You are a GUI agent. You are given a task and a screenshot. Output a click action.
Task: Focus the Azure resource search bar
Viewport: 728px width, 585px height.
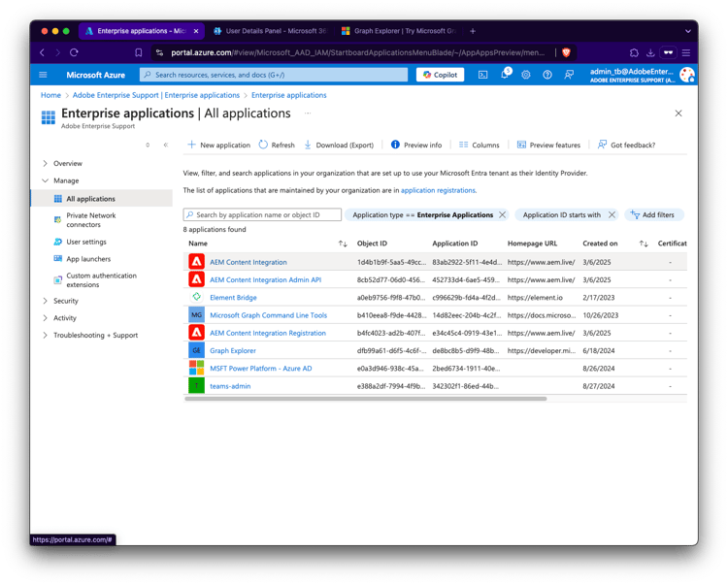[274, 75]
